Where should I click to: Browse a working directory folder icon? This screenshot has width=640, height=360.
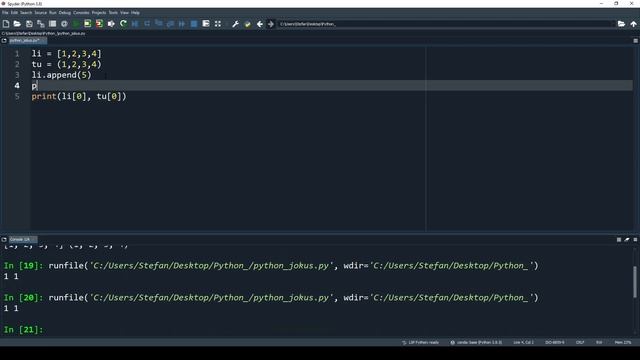click(621, 24)
